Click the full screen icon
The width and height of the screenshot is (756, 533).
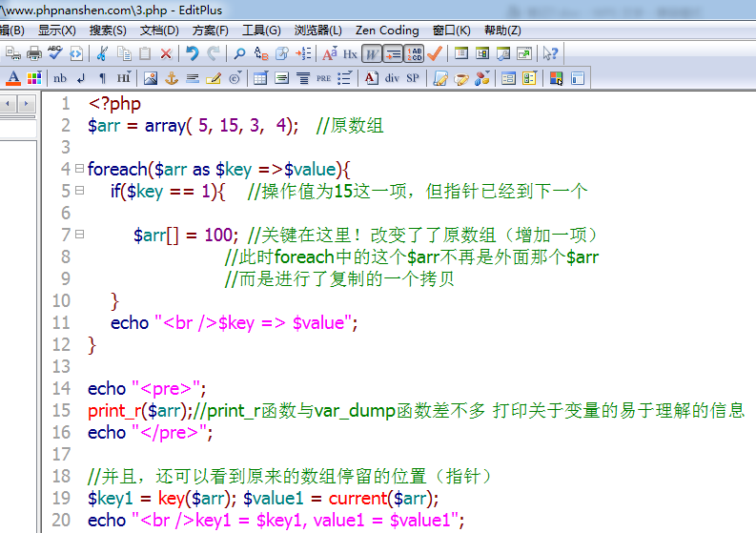click(524, 53)
